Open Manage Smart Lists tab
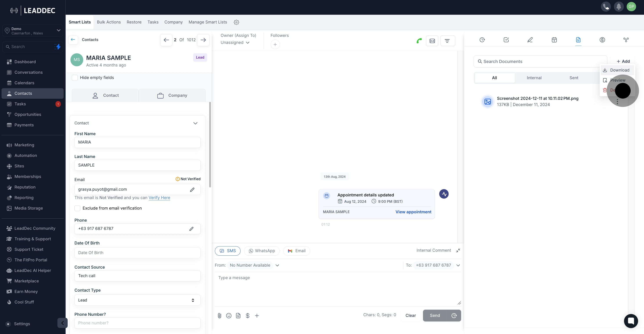Screen dimensions: 644x334 click(x=208, y=22)
